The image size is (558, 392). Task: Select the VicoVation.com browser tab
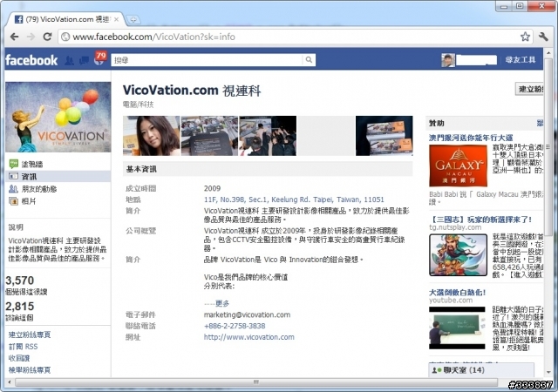click(x=67, y=19)
